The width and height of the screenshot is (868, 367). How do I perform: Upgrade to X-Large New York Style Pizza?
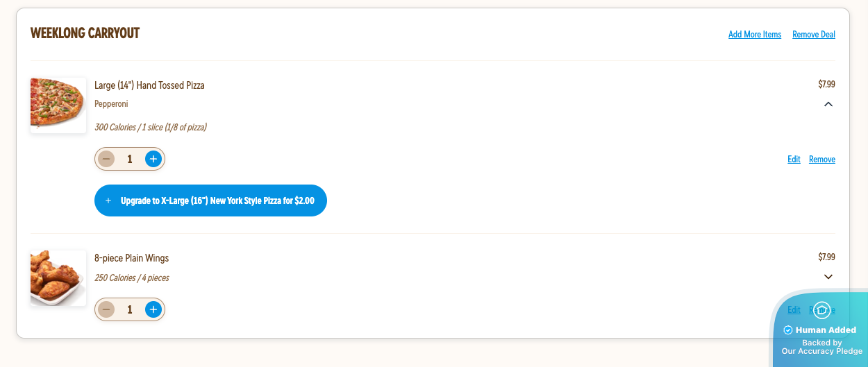coord(210,200)
